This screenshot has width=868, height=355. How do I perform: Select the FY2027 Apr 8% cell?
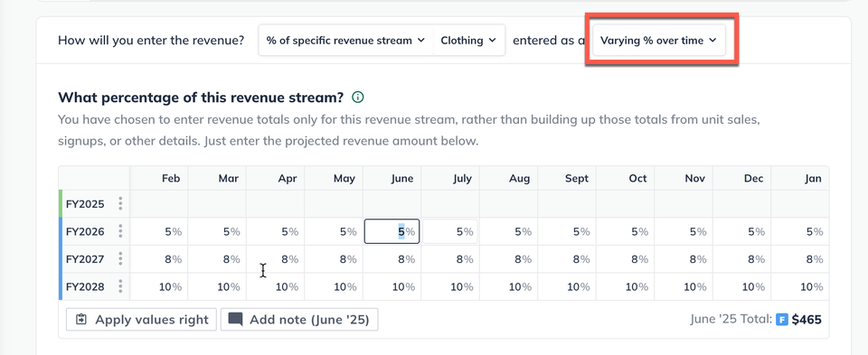click(275, 258)
